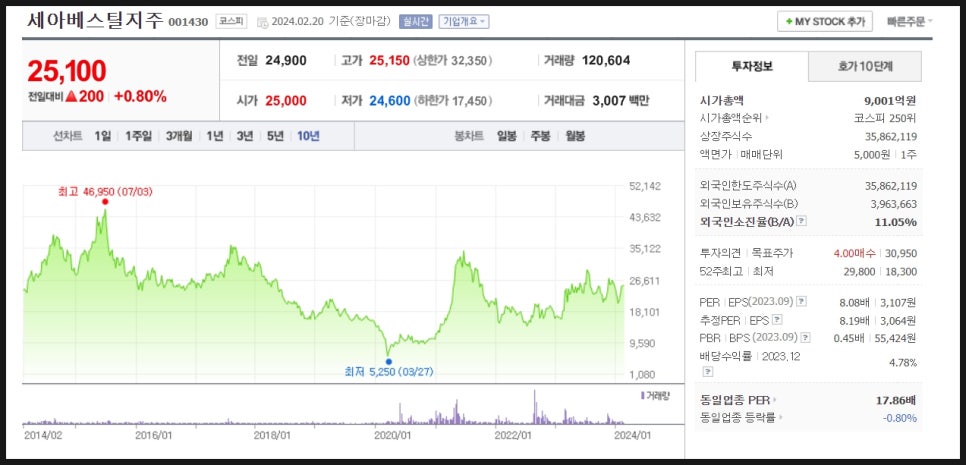Click the help icon next to PER EPS(2023.09)
This screenshot has height=465, width=966.
[x=801, y=302]
